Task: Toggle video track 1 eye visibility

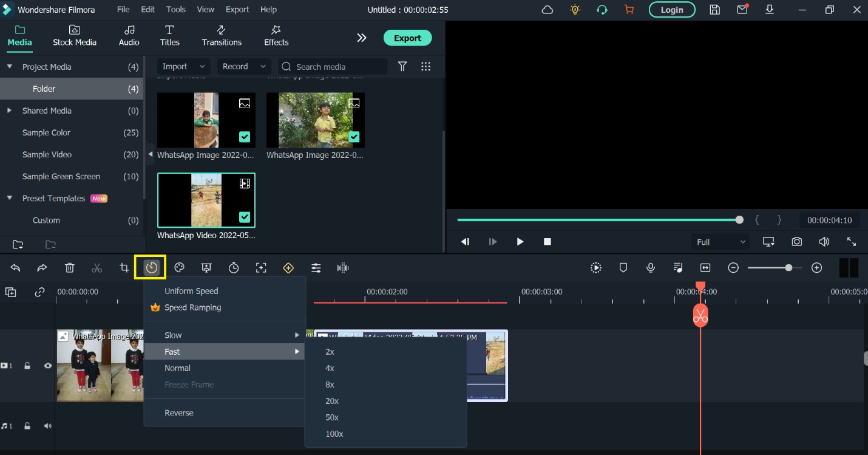Action: [48, 366]
